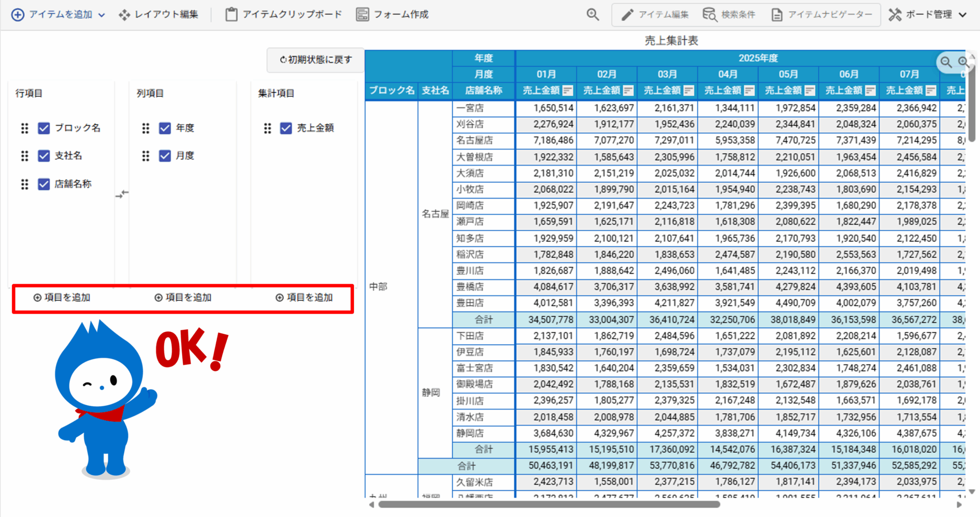The image size is (980, 517).
Task: Click 項目を追加 under 集計項目
Action: pos(304,298)
